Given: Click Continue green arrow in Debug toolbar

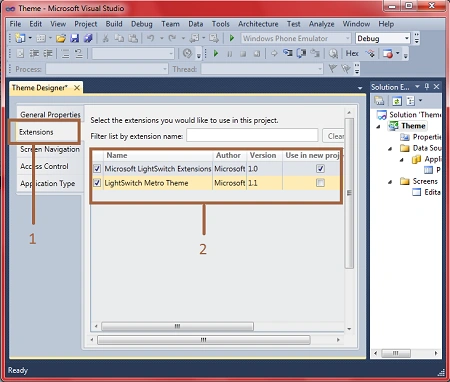Looking at the screenshot, I should (216, 53).
